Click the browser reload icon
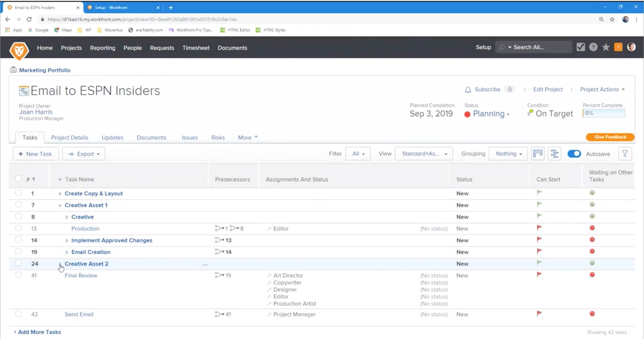This screenshot has width=644, height=339. tap(29, 19)
